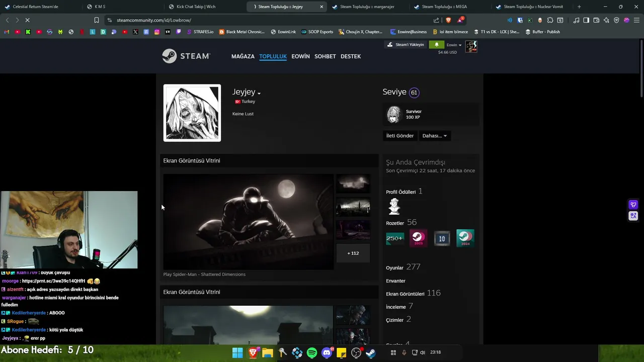This screenshot has width=644, height=362.
Task: Open the SOHBET chat page
Action: (x=325, y=56)
